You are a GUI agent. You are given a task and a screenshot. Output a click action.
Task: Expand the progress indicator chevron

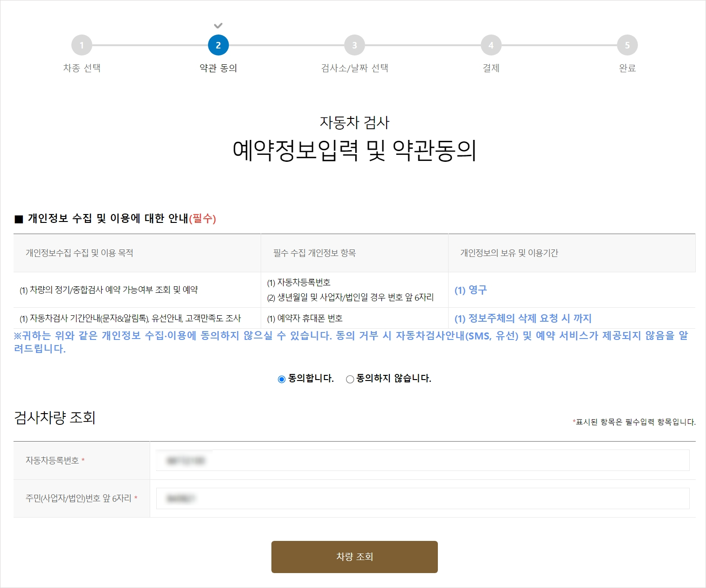click(217, 26)
